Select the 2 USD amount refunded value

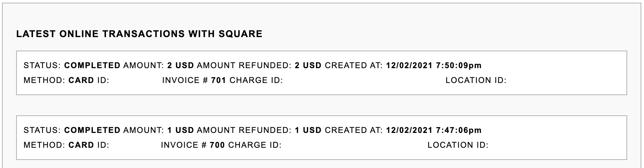point(308,65)
